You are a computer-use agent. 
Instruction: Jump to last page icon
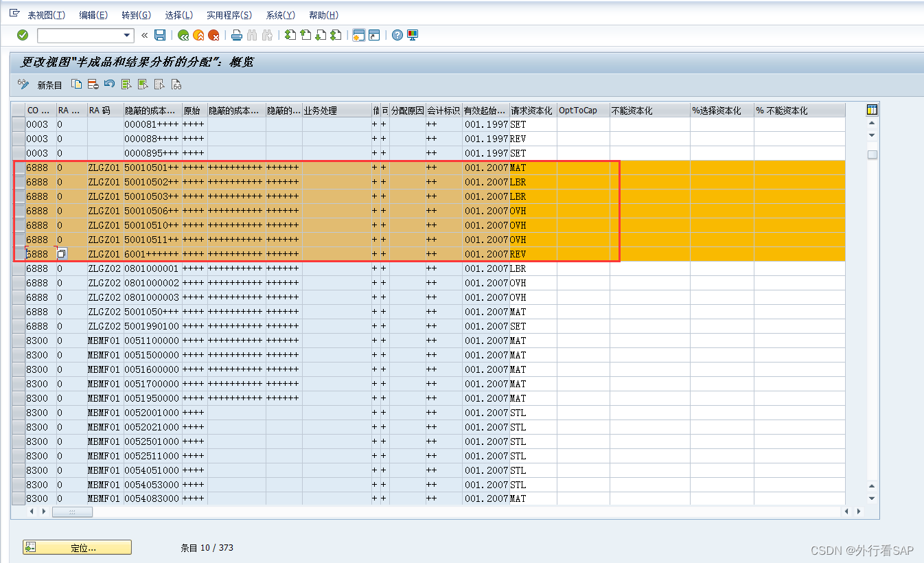click(x=336, y=35)
